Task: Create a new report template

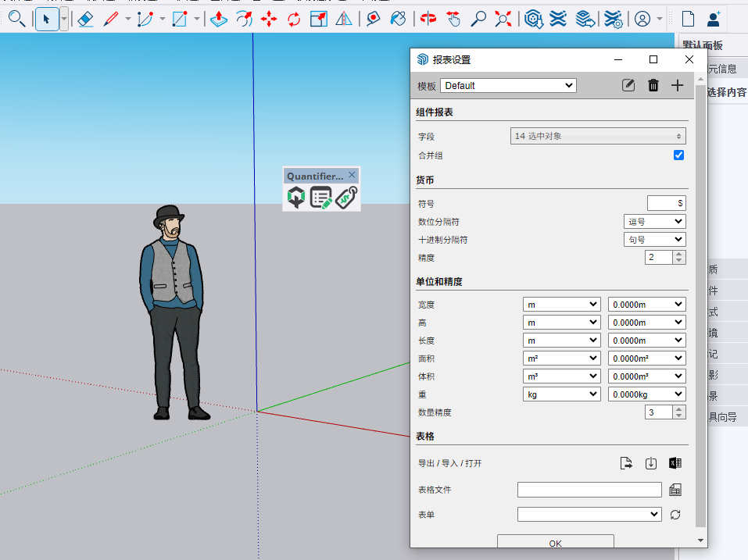Action: (x=677, y=85)
